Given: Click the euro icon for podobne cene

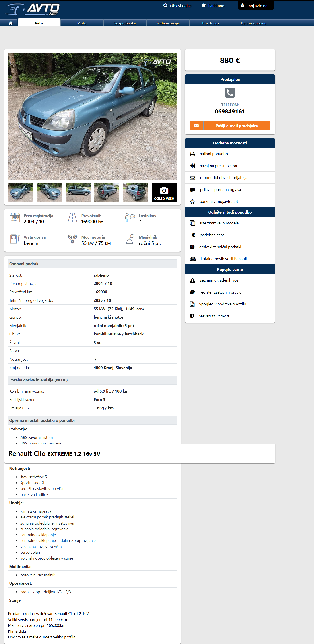Looking at the screenshot, I should point(193,235).
